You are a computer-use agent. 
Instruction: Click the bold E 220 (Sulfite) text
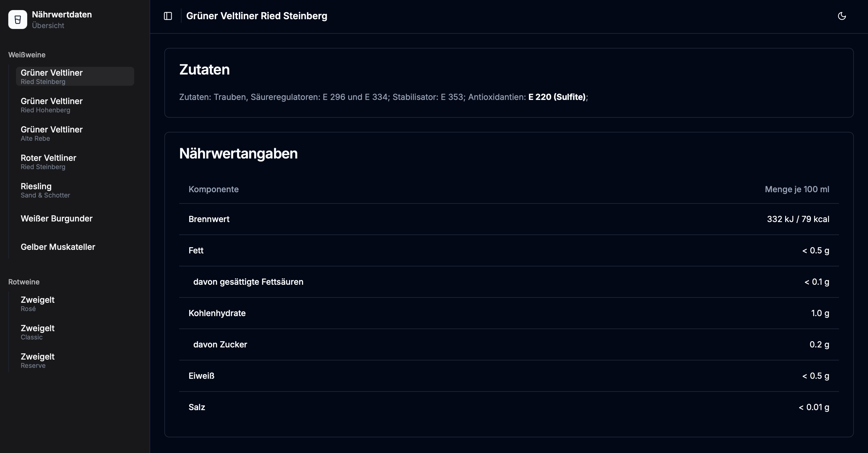[x=557, y=97]
